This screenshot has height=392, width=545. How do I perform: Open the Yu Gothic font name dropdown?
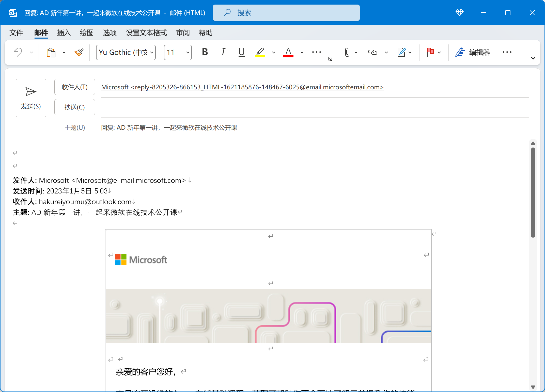[152, 53]
